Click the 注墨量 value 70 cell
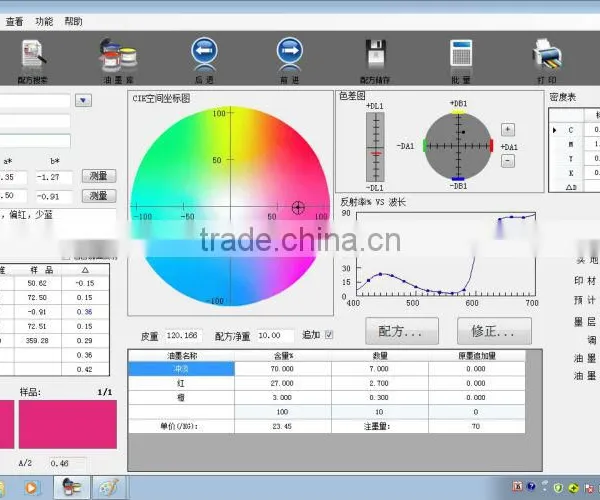 [476, 426]
